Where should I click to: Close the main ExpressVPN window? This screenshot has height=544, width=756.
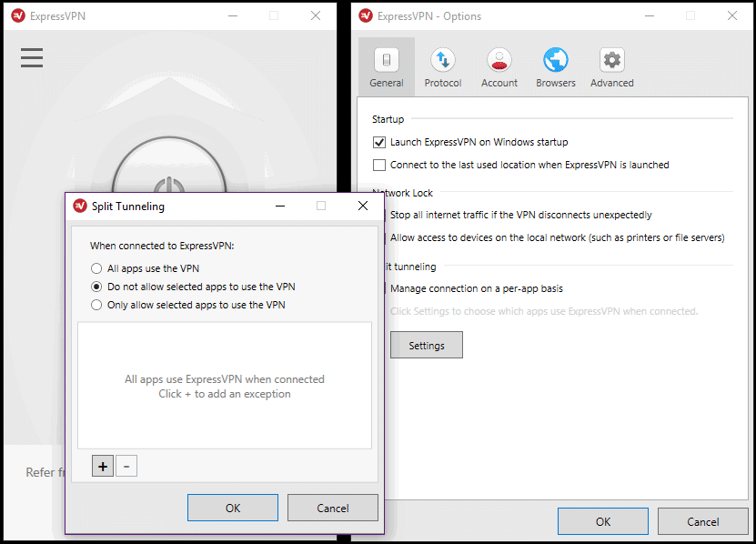pyautogui.click(x=316, y=15)
